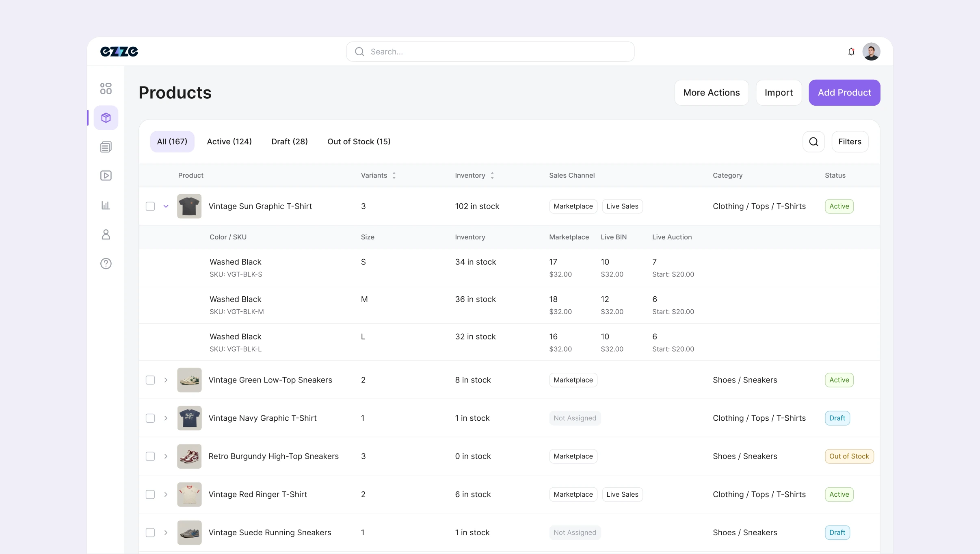The image size is (980, 554).
Task: Switch to the Out of Stock (15) tab
Action: pos(359,142)
